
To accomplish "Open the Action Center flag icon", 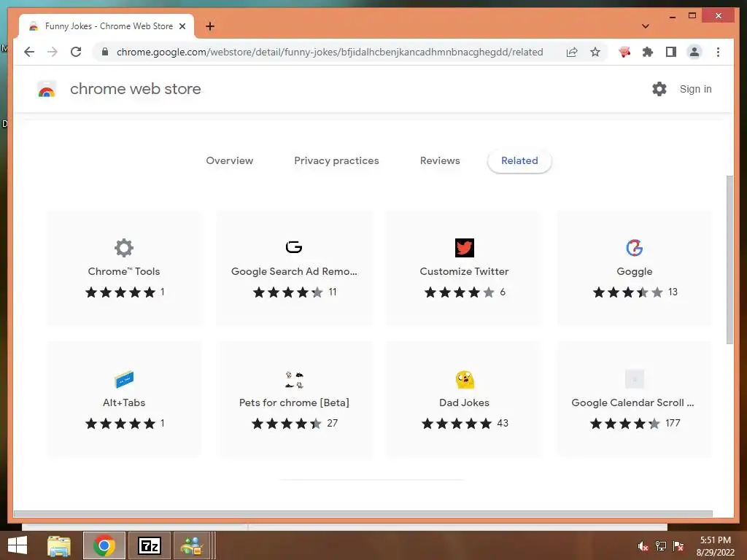I will coord(678,546).
